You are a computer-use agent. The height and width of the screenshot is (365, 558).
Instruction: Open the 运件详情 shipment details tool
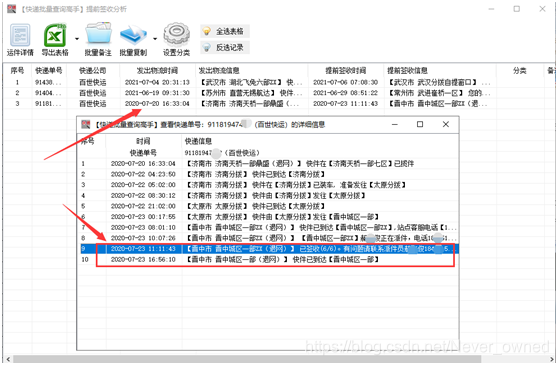pyautogui.click(x=20, y=39)
